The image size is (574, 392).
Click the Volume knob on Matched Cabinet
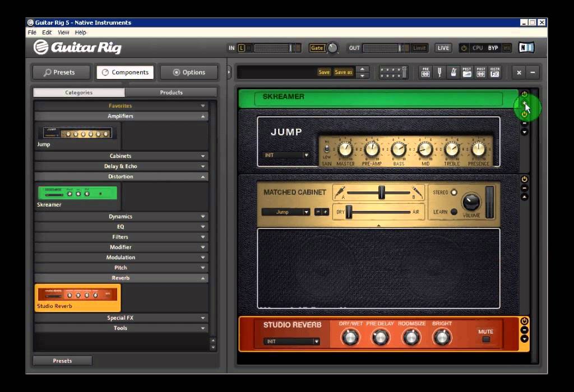pyautogui.click(x=471, y=202)
